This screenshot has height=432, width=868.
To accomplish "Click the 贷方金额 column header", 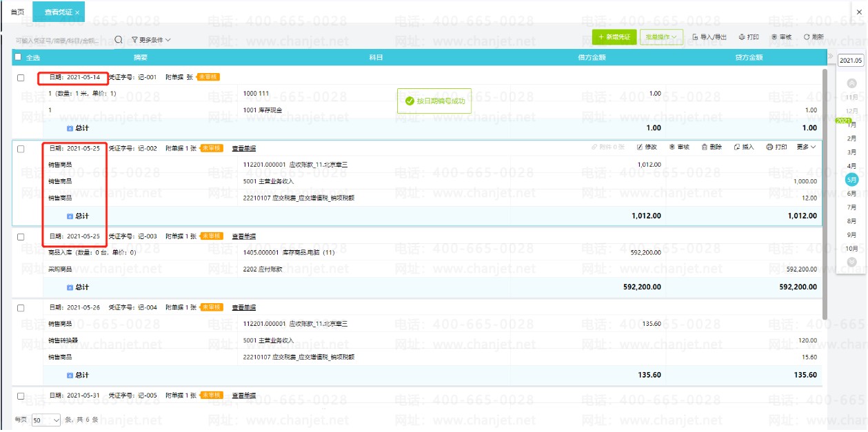I will (x=749, y=57).
